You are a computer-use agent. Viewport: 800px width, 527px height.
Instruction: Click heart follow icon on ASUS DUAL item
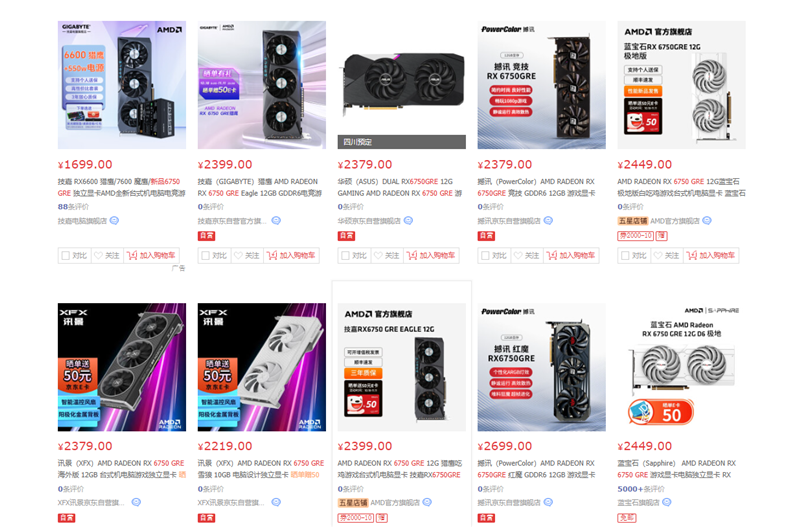[378, 256]
